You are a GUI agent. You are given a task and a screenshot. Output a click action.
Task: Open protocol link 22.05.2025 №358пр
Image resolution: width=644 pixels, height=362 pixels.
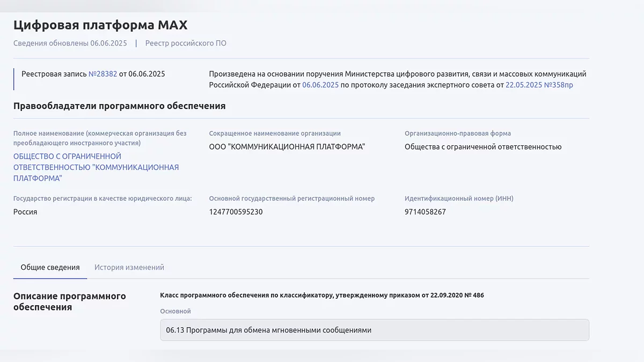[x=539, y=85]
